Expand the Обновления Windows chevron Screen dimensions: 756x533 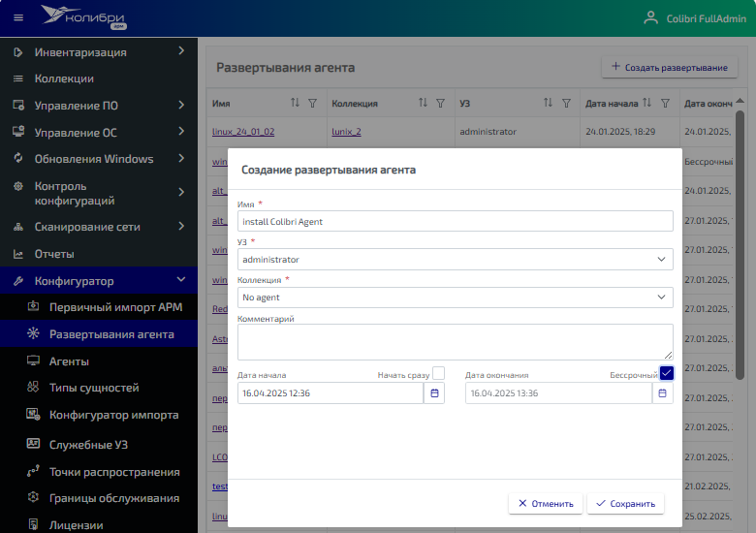(x=181, y=158)
